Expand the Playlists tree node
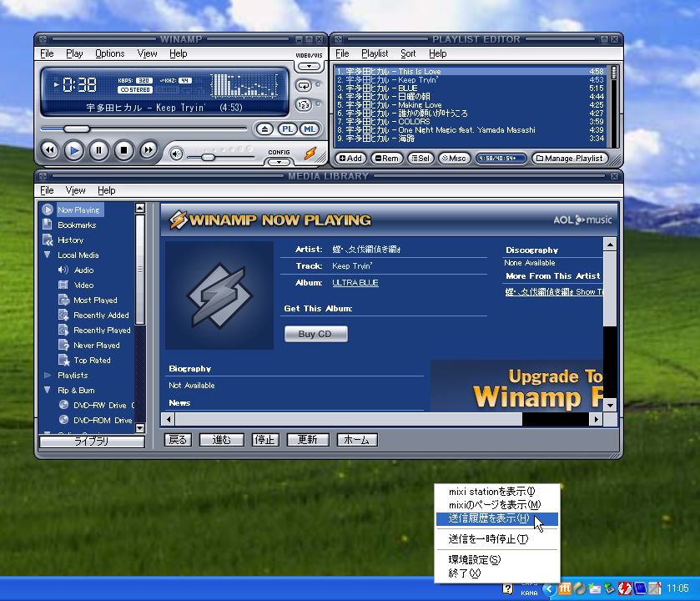700x601 pixels. pos(48,375)
